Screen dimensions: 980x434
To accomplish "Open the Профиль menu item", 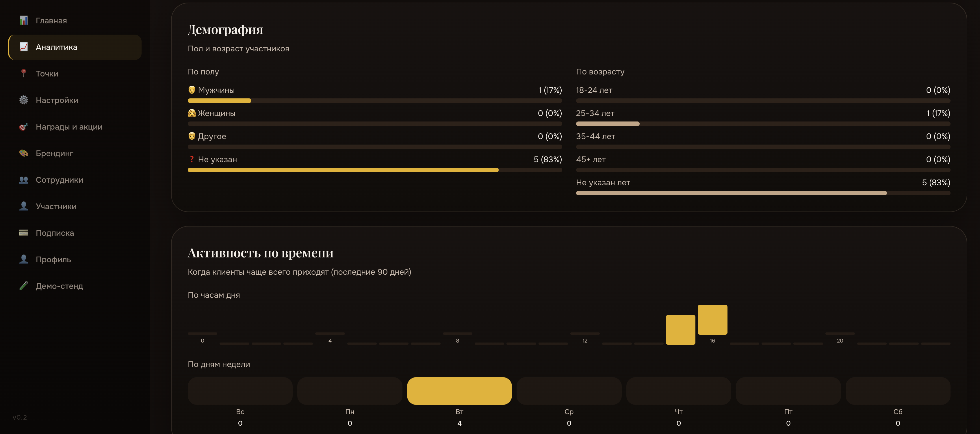I will click(75, 259).
